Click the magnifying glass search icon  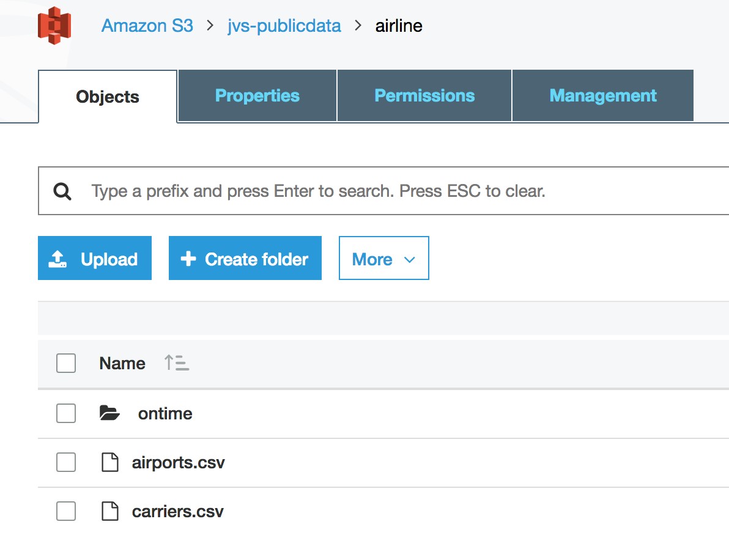62,191
